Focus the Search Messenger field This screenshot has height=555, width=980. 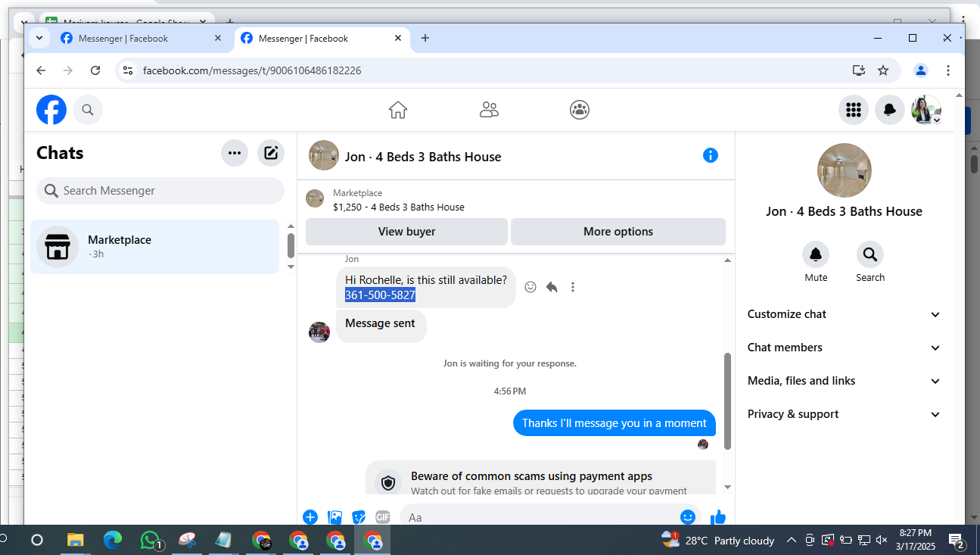click(160, 191)
